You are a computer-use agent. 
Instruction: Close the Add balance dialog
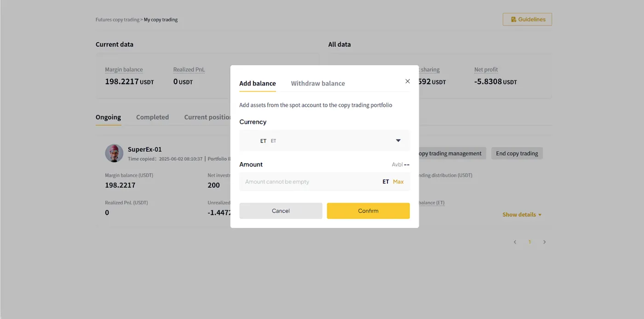click(x=408, y=81)
